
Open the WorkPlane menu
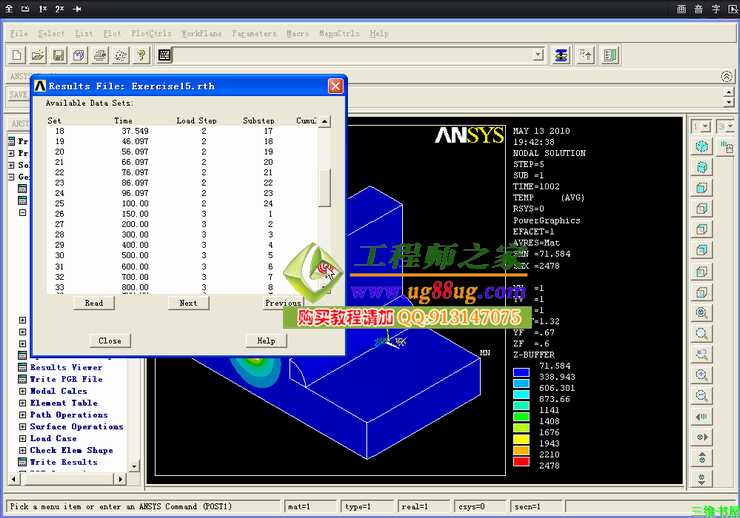(x=202, y=33)
